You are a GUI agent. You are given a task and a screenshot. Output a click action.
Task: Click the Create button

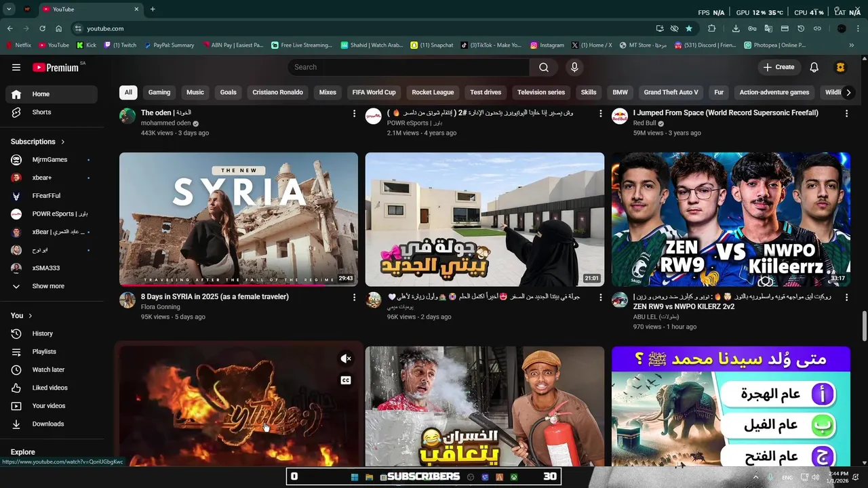point(778,67)
